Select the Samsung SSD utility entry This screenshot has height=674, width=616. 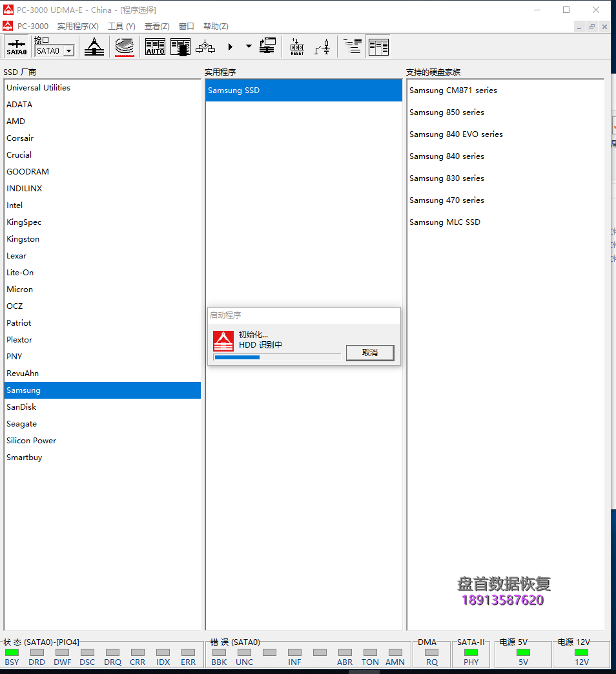(304, 90)
